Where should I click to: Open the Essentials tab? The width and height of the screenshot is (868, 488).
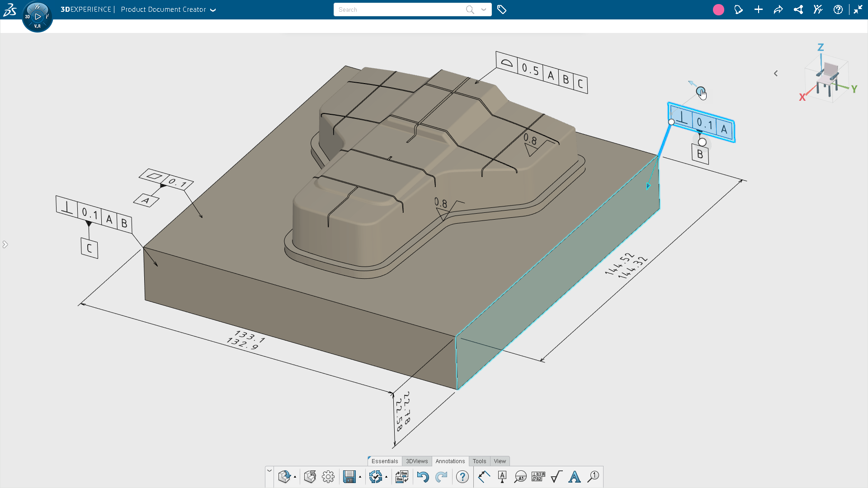[385, 461]
